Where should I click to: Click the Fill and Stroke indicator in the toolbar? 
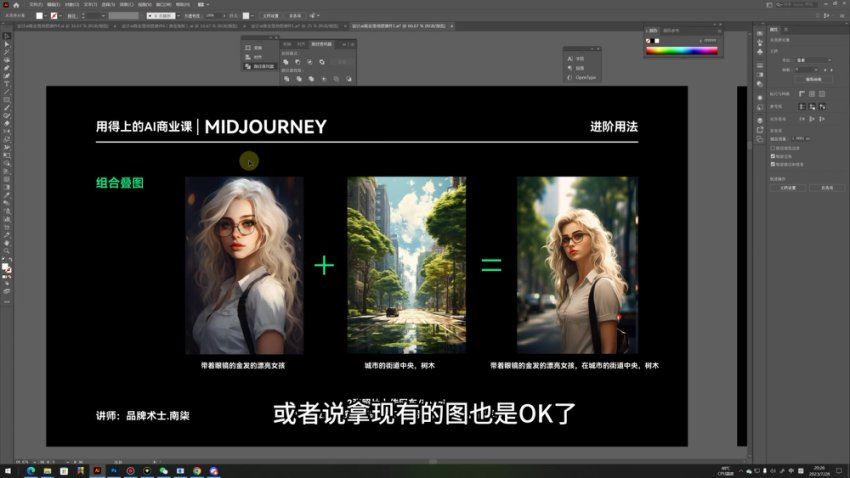[7, 268]
